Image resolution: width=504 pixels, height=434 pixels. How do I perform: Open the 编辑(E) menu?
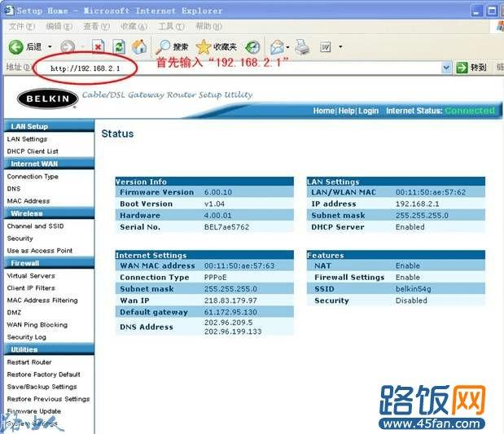[x=59, y=26]
